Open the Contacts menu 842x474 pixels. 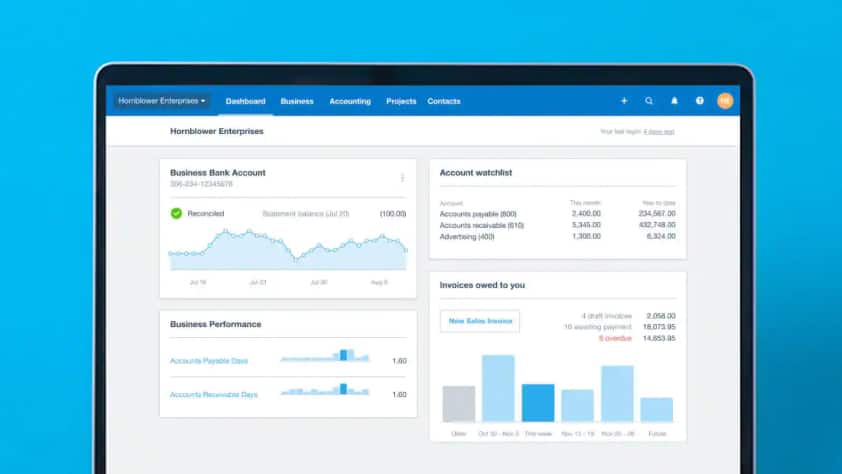[x=444, y=101]
